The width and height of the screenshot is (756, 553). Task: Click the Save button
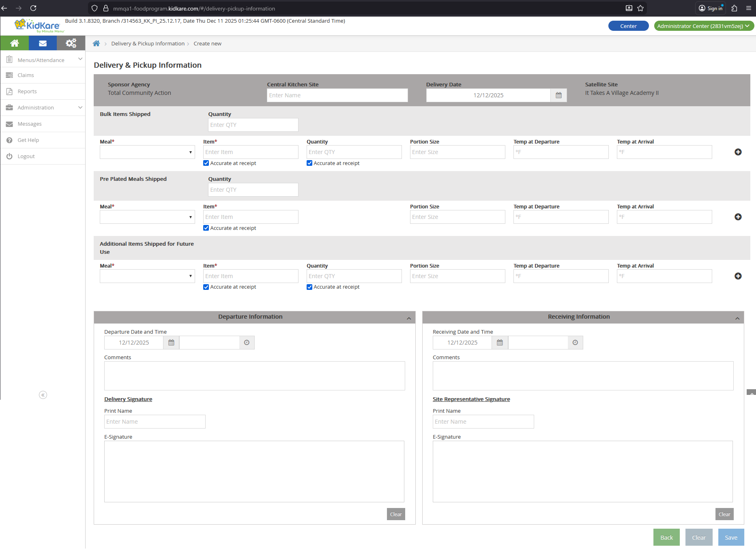coord(731,538)
